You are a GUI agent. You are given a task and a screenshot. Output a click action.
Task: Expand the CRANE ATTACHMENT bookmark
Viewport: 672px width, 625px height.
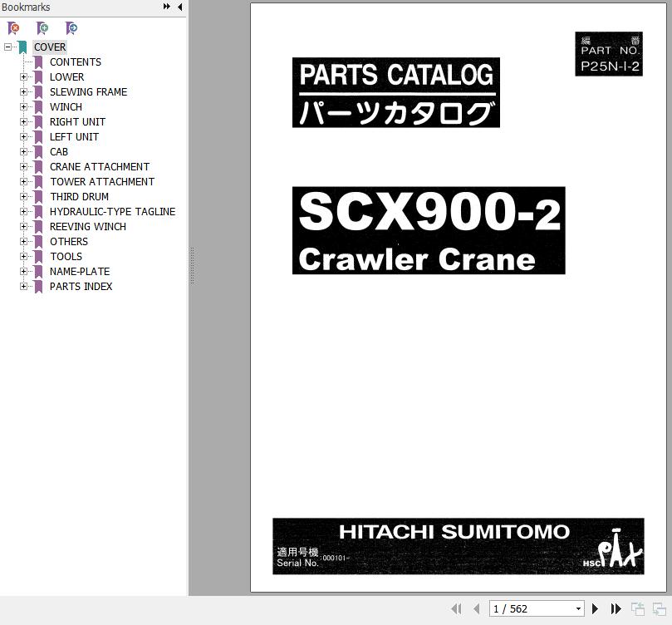(23, 167)
